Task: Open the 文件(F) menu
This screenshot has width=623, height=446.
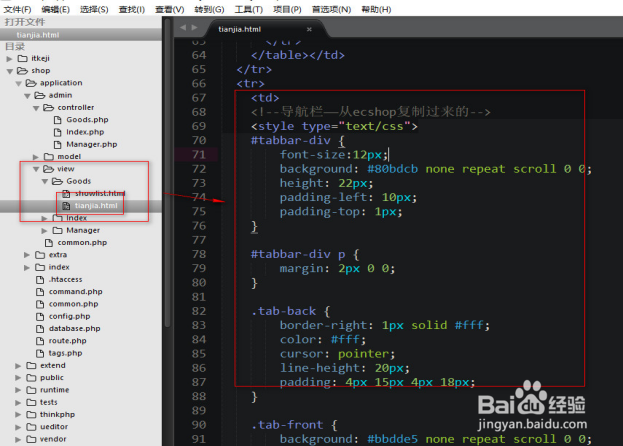Action: coord(17,9)
